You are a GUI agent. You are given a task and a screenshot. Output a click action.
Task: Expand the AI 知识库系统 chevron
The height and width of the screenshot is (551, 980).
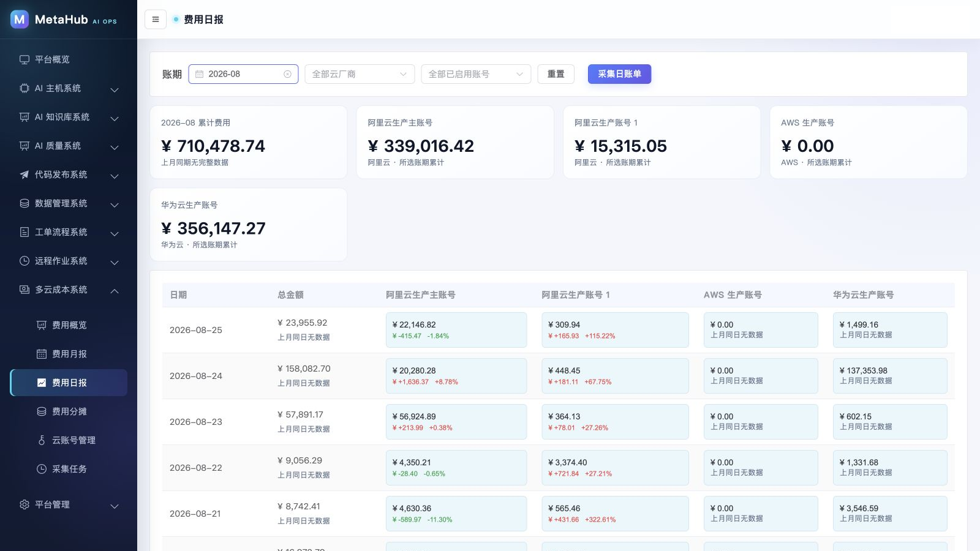[x=115, y=118]
